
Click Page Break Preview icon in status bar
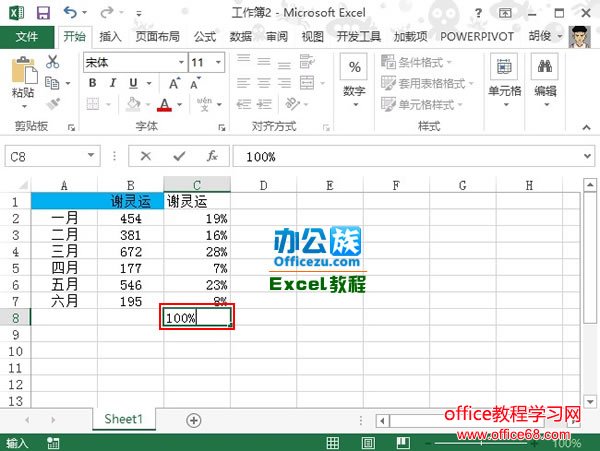pyautogui.click(x=403, y=443)
